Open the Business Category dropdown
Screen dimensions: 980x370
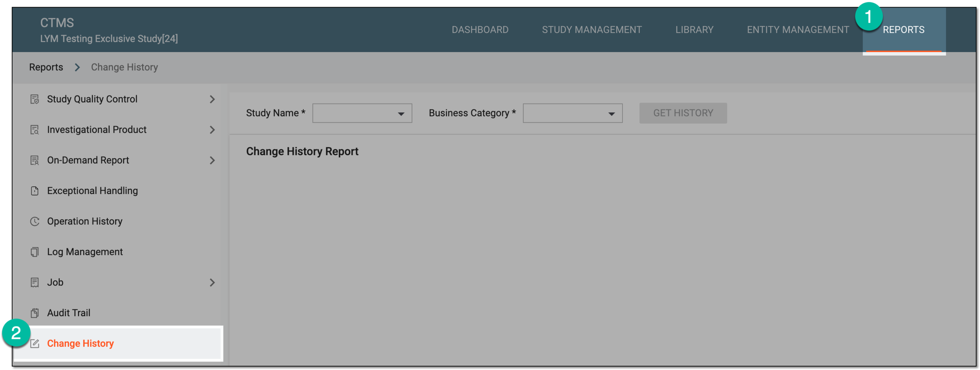pos(572,113)
